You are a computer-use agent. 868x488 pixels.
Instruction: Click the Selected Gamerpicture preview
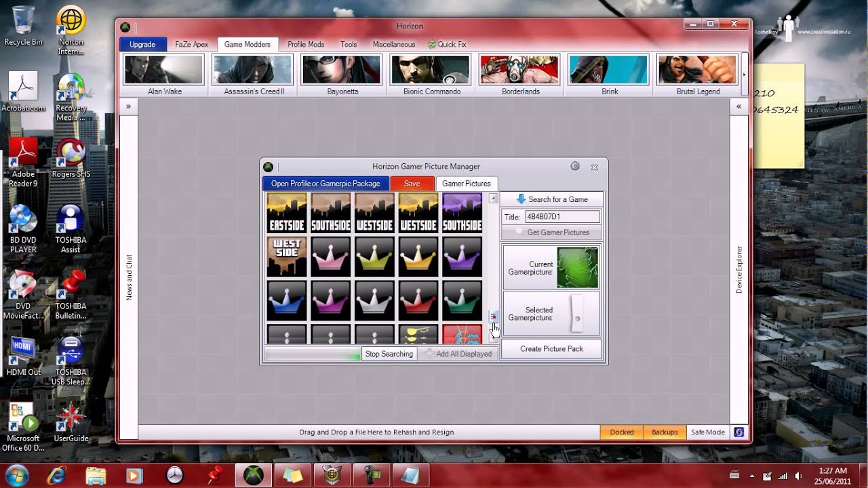click(578, 314)
